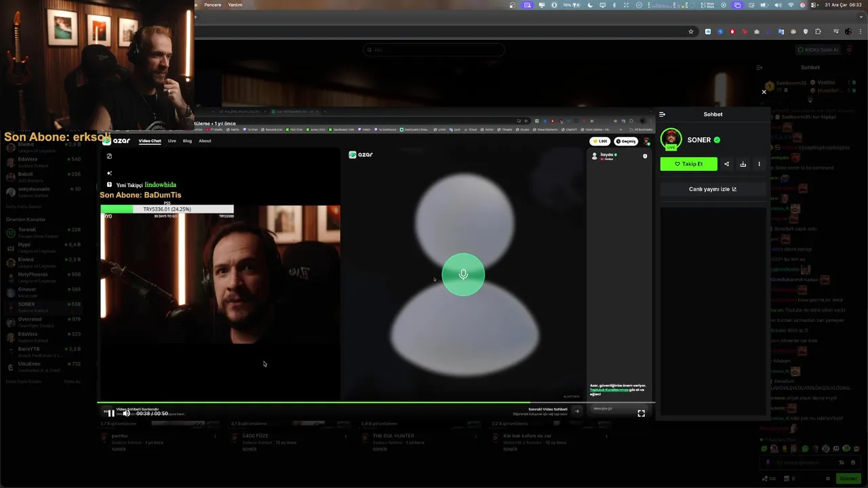
Task: Click the green microphone circle in the video
Action: (463, 274)
